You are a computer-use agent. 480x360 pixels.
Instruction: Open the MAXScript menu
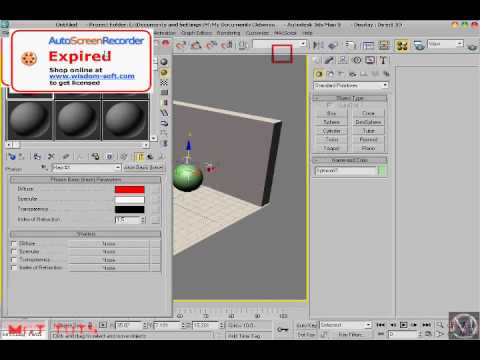click(285, 33)
